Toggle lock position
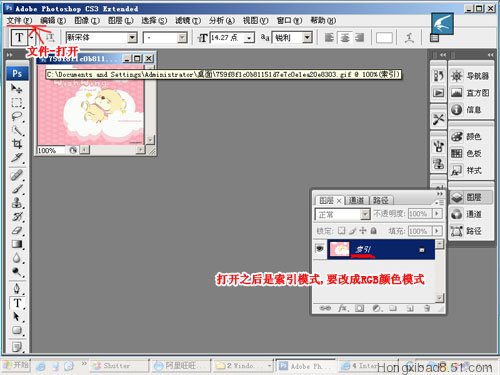500x375 pixels. (363, 231)
